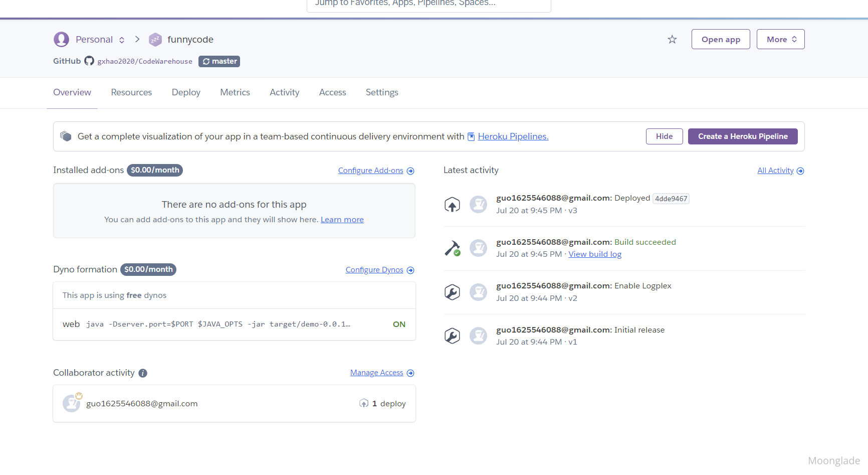Click the Initial release wrench icon
Viewport: 868px width, 475px height.
point(452,336)
